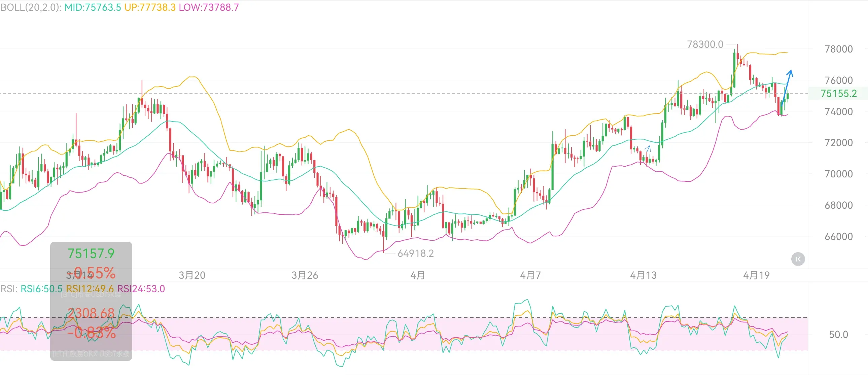Select the large blue arrow drawing
This screenshot has height=375, width=868.
787,88
